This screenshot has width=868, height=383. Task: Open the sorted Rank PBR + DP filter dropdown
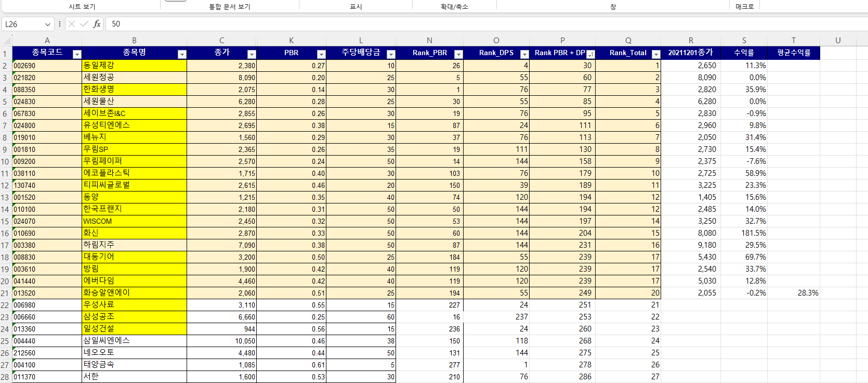tap(590, 54)
